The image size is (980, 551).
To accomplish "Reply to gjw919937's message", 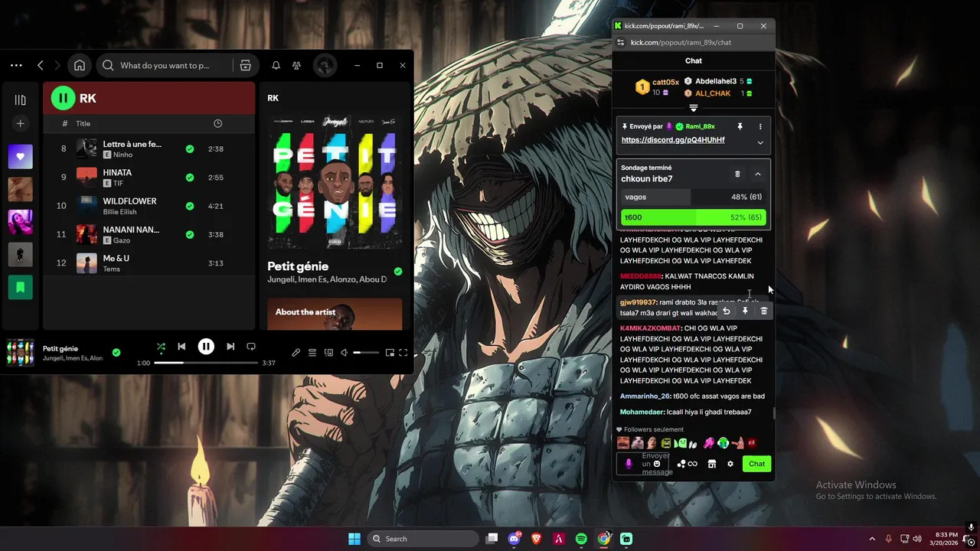I will tap(726, 311).
